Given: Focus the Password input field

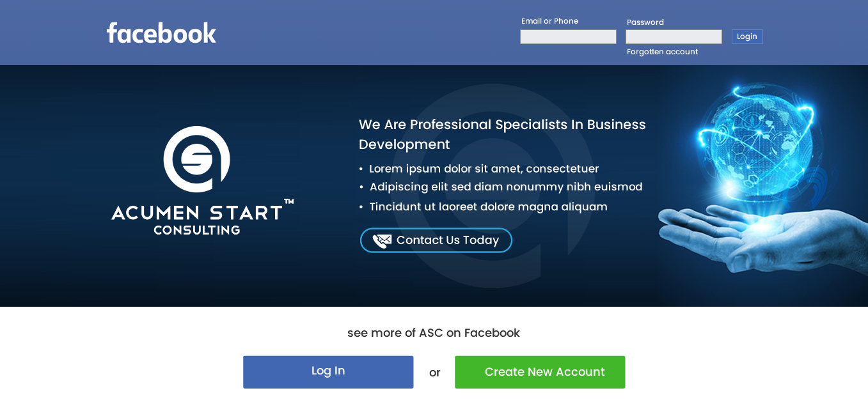Looking at the screenshot, I should 674,37.
